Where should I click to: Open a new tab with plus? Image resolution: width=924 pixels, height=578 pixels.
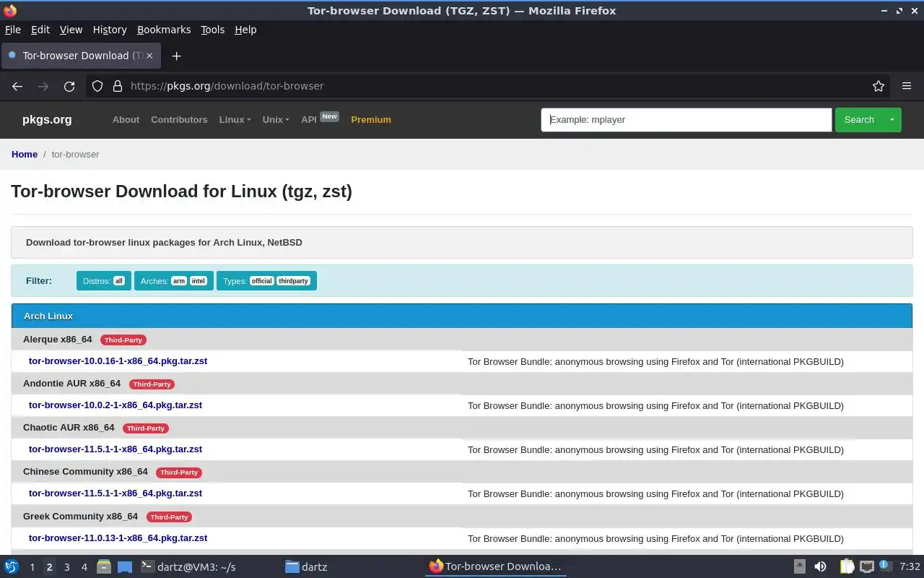click(x=176, y=56)
